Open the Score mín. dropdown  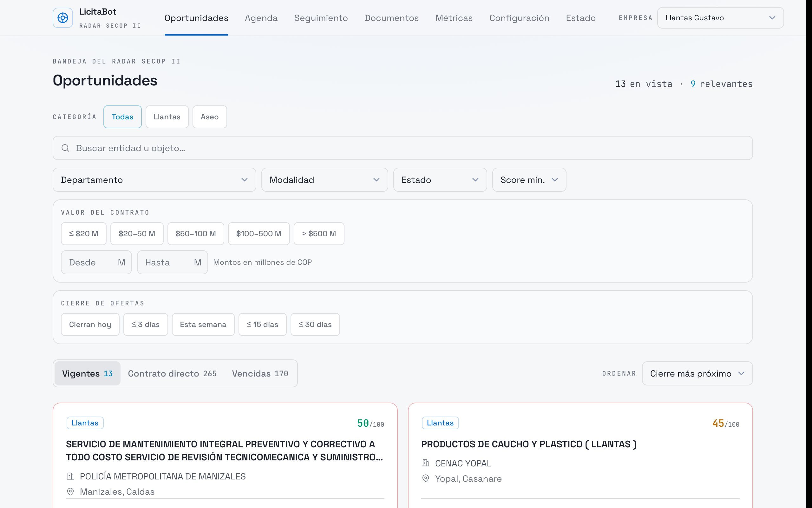coord(529,180)
